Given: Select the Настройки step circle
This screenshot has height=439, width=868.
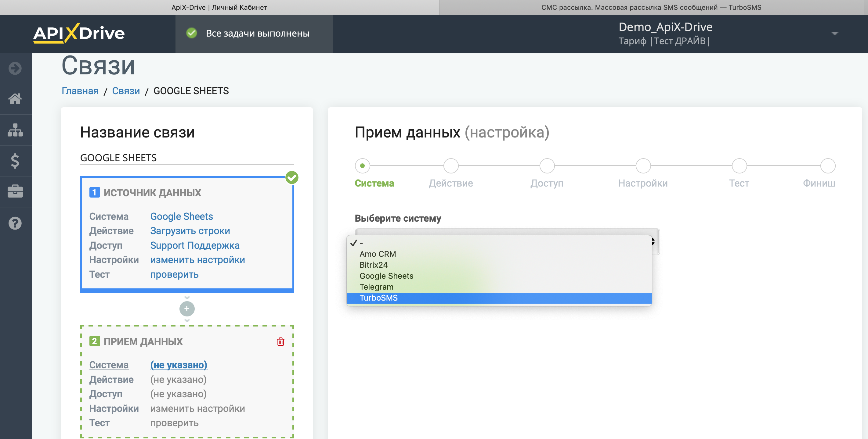Looking at the screenshot, I should coord(643,166).
